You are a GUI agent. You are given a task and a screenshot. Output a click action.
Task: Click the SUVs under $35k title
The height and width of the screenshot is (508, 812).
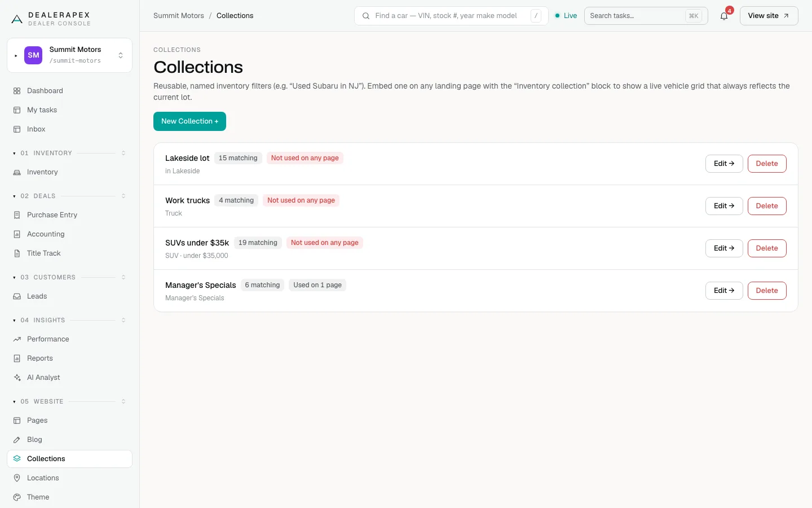tap(197, 243)
